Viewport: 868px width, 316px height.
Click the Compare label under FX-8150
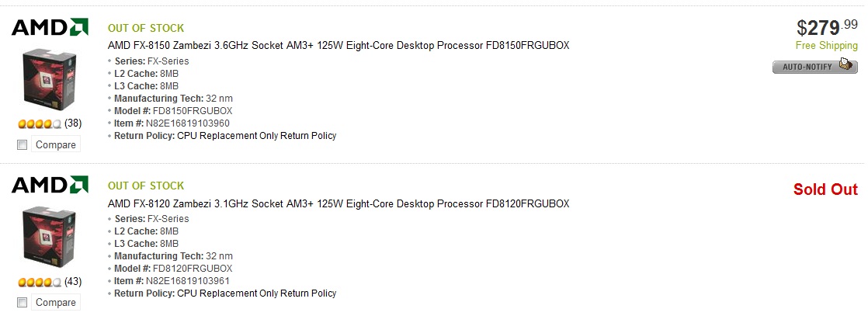pos(55,144)
